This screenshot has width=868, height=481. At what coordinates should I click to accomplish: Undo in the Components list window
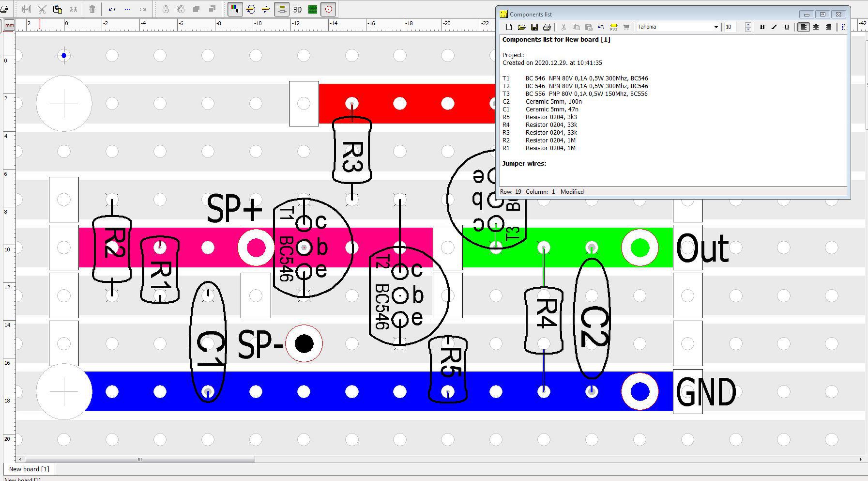point(601,27)
